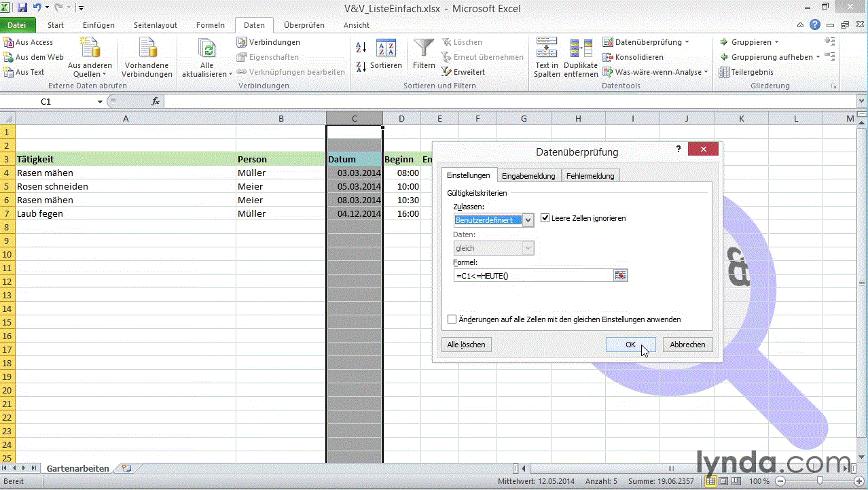The height and width of the screenshot is (490, 868).
Task: Click help question mark in Datenüberprüfung dialog
Action: click(x=678, y=149)
